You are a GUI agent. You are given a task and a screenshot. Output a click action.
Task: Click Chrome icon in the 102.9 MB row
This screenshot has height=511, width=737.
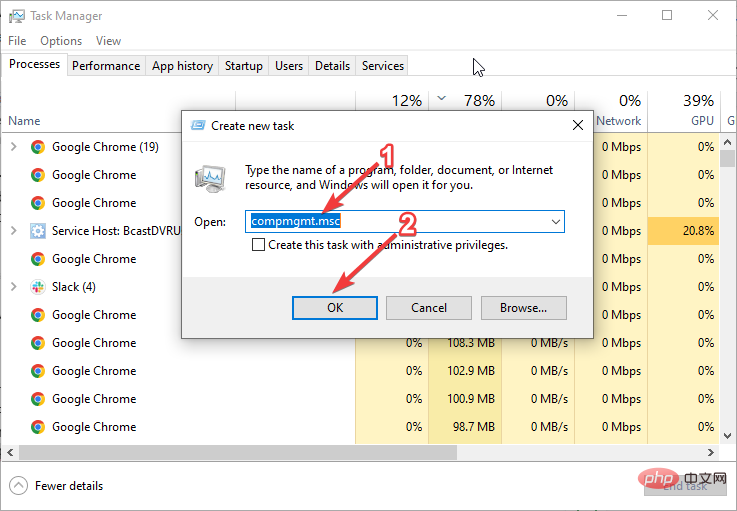pyautogui.click(x=38, y=371)
